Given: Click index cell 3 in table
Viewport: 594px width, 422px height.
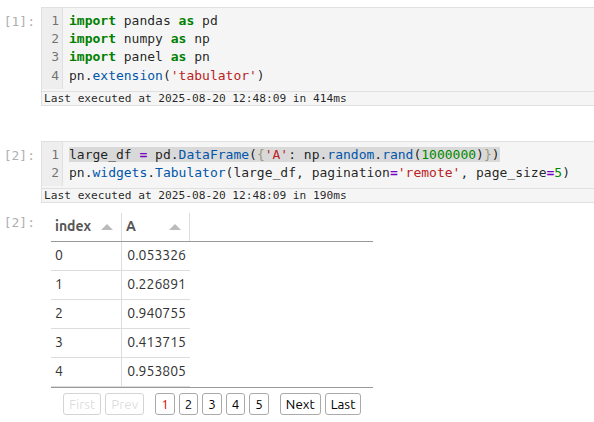Looking at the screenshot, I should [86, 343].
